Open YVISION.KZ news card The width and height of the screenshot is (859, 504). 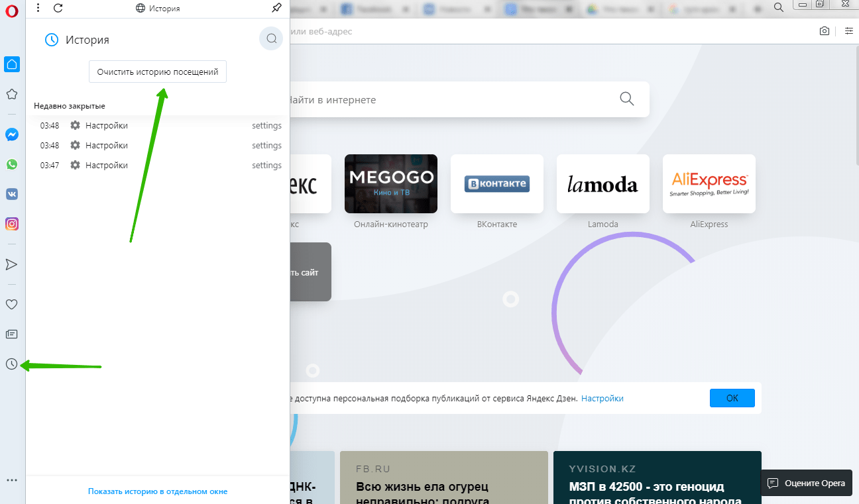658,478
